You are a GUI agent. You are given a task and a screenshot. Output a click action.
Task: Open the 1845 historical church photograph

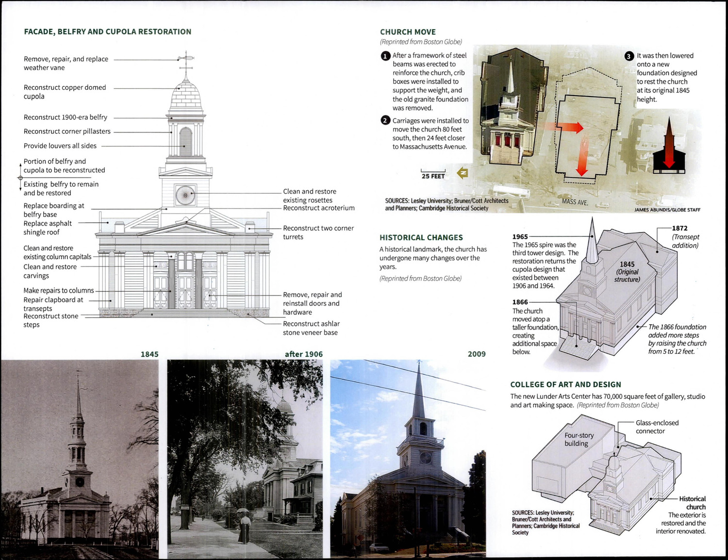click(80, 459)
